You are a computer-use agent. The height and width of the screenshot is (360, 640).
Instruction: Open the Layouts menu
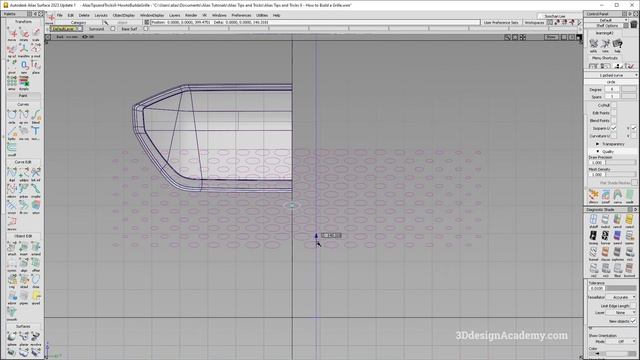click(x=101, y=15)
